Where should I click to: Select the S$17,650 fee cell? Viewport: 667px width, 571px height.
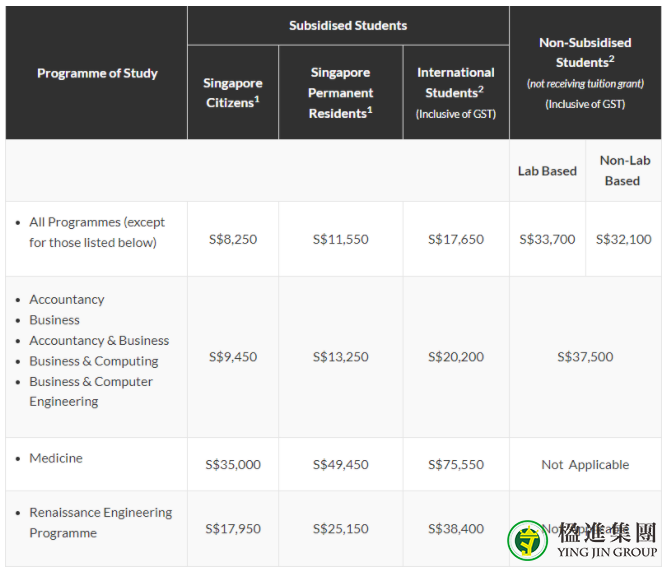(x=456, y=239)
